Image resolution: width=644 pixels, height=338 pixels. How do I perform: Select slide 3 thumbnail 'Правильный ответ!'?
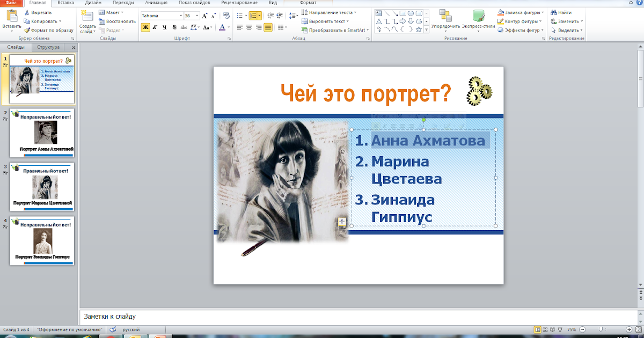click(x=41, y=187)
